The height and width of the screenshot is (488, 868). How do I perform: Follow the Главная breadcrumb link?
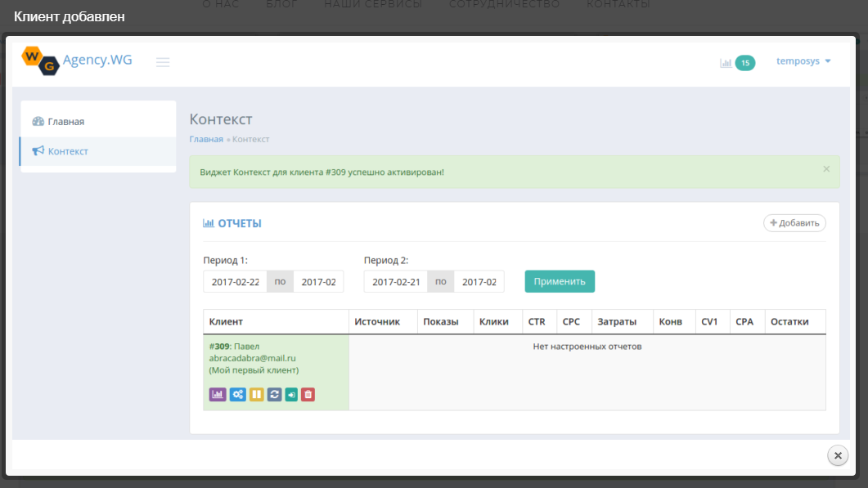click(206, 139)
